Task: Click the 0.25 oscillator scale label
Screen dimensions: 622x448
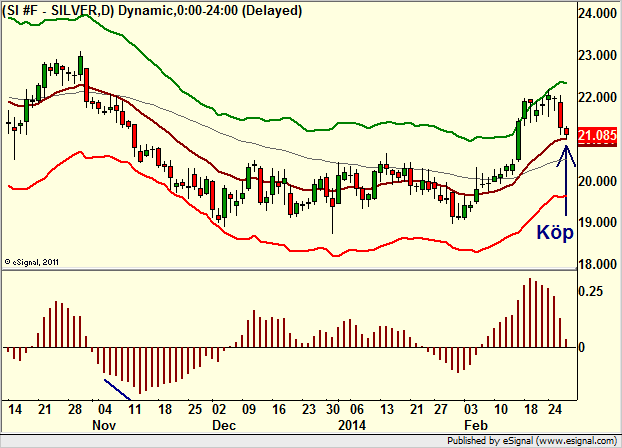Action: 591,291
